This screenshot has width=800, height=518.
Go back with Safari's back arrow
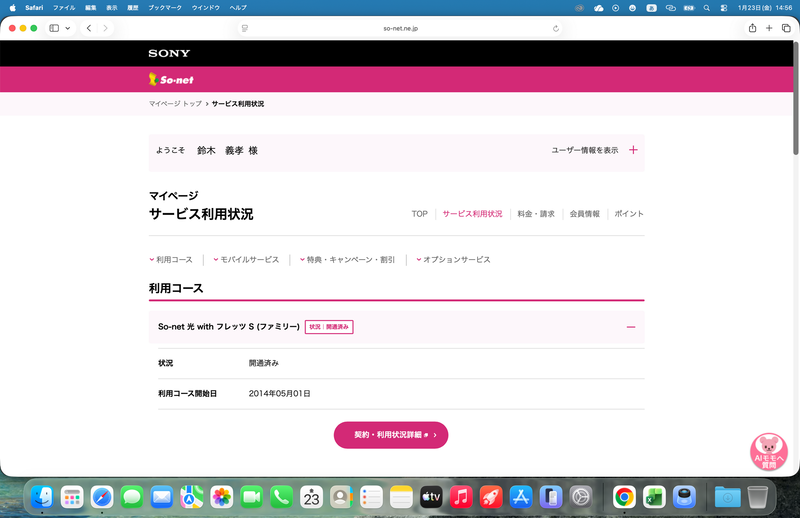(x=89, y=28)
